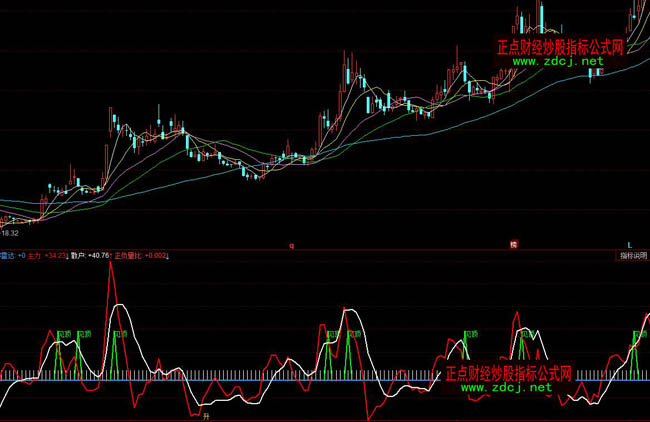The height and width of the screenshot is (422, 650).
Task: Click the L marker on the time axis
Action: pyautogui.click(x=630, y=244)
